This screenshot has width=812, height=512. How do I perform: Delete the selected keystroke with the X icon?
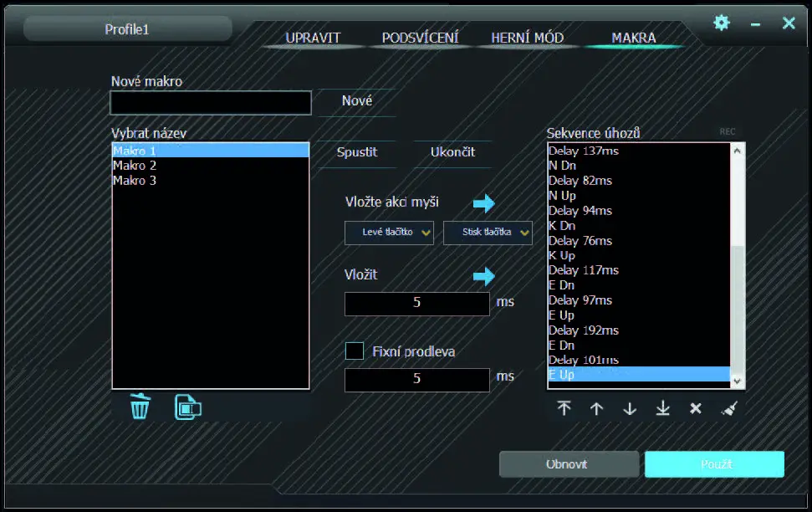[696, 409]
